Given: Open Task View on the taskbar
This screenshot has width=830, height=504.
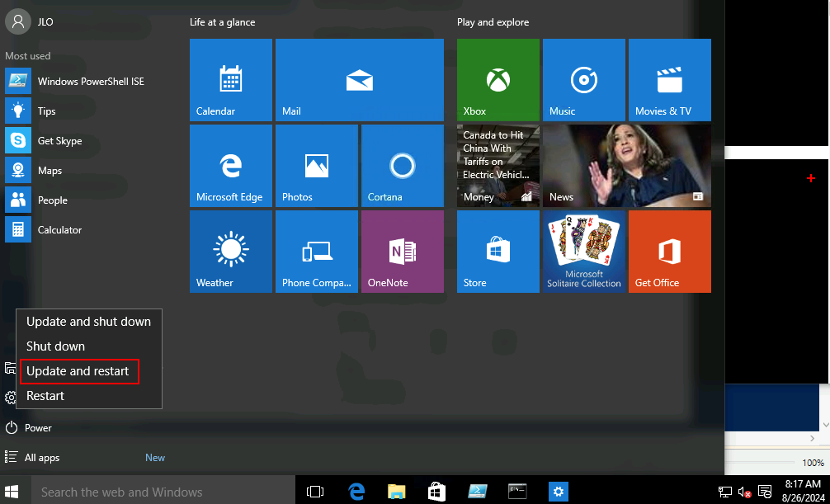Looking at the screenshot, I should pyautogui.click(x=315, y=492).
